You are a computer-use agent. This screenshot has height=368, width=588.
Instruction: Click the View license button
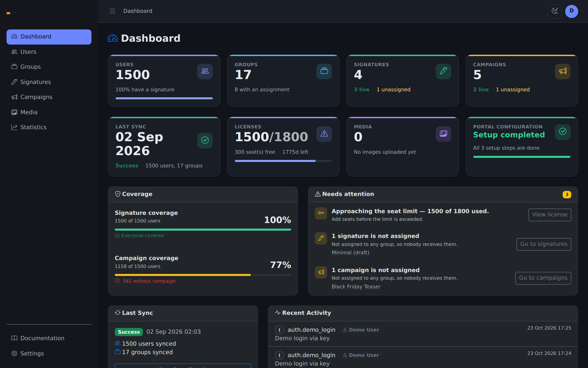click(x=550, y=215)
